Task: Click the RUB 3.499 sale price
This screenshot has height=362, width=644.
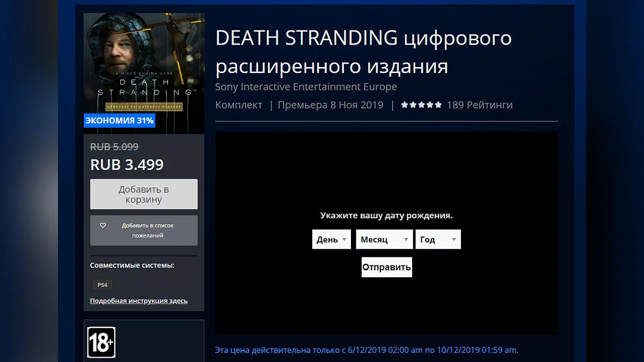Action: pos(127,165)
